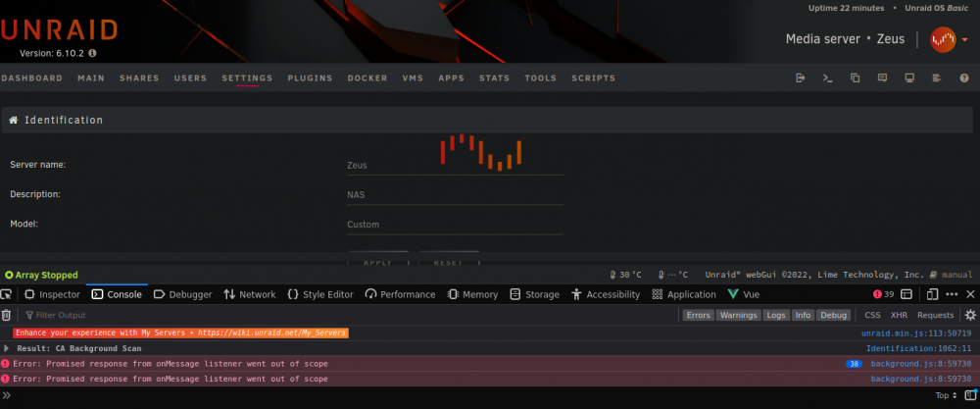Click in the Description field
The image size is (980, 409).
[x=455, y=195]
